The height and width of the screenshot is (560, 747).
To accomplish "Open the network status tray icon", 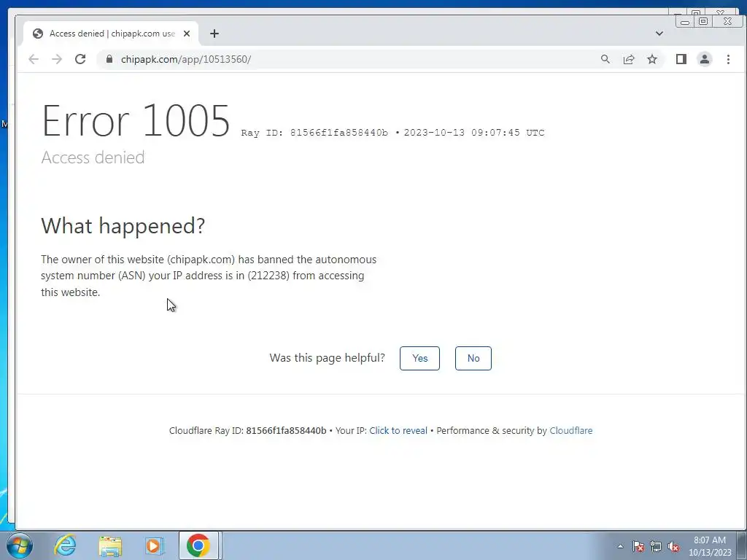I will click(656, 546).
